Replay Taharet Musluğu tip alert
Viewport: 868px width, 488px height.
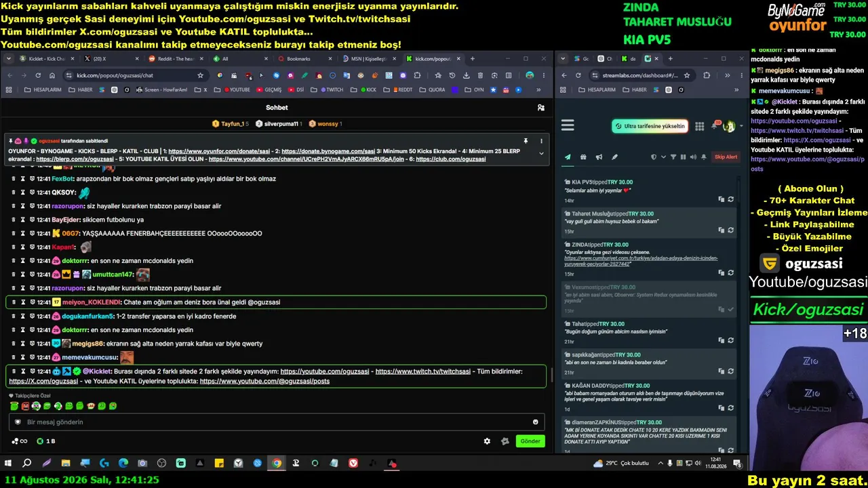click(x=730, y=230)
